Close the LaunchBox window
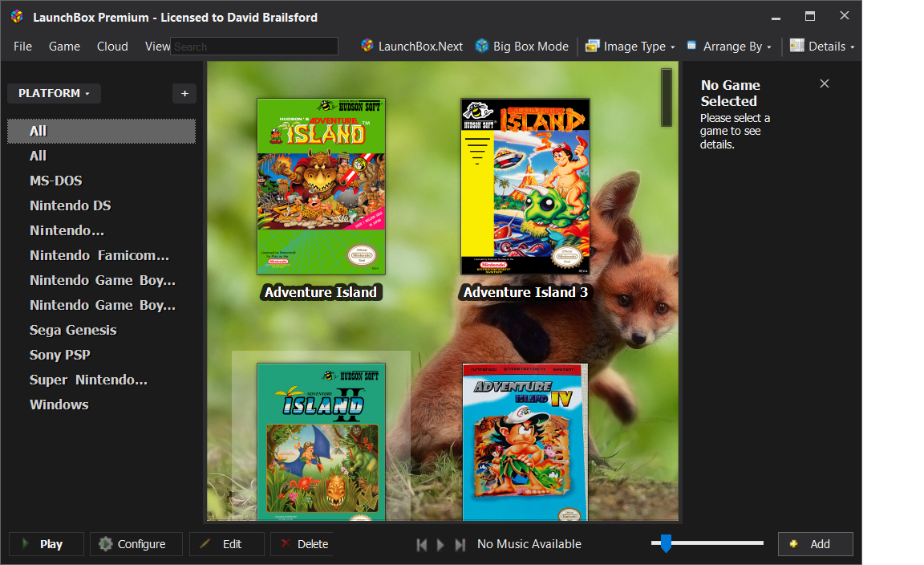 (x=845, y=16)
